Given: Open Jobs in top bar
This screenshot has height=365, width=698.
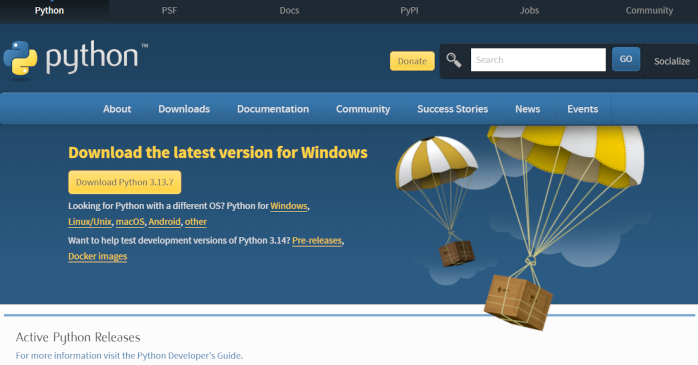Looking at the screenshot, I should coord(529,11).
